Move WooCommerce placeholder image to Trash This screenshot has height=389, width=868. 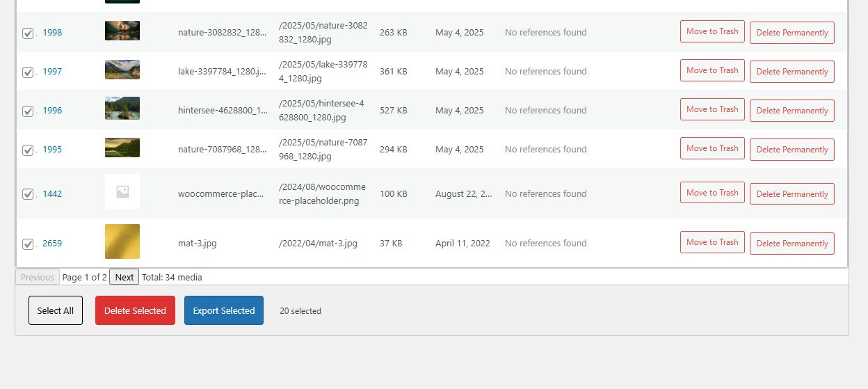[712, 193]
